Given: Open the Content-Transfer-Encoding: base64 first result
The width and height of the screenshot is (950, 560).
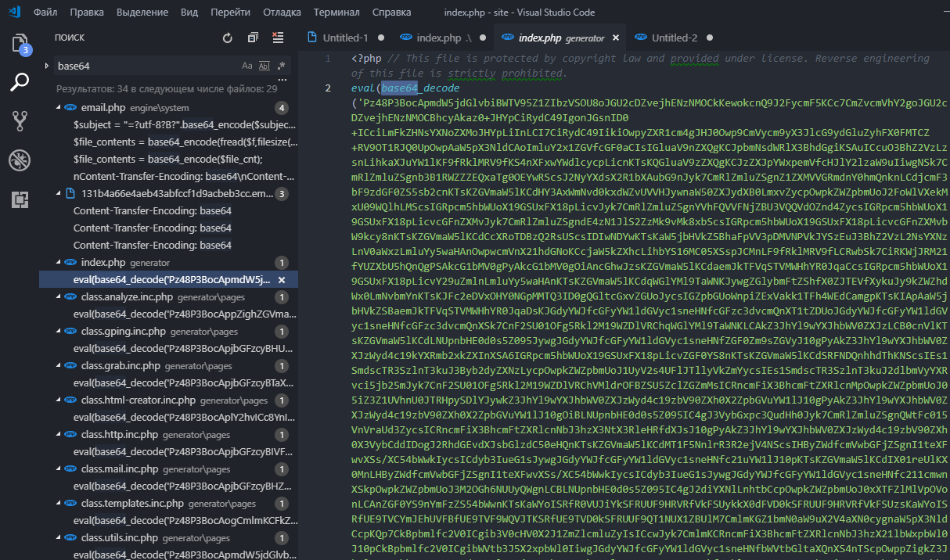Looking at the screenshot, I should [x=152, y=211].
